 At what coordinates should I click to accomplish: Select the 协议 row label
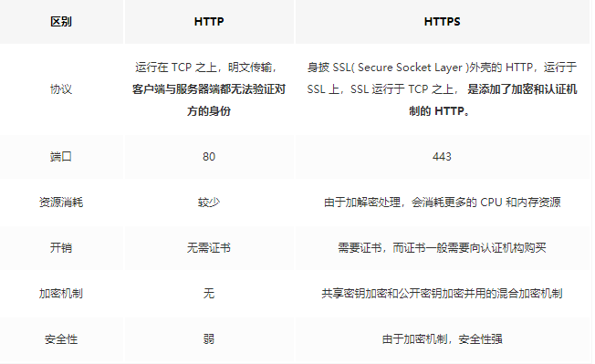[x=61, y=89]
